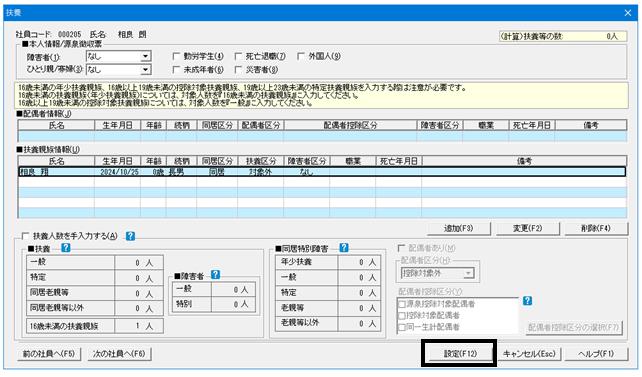The height and width of the screenshot is (377, 642).
Task: Click help icon next to ■扶養 heading
Action: [66, 248]
